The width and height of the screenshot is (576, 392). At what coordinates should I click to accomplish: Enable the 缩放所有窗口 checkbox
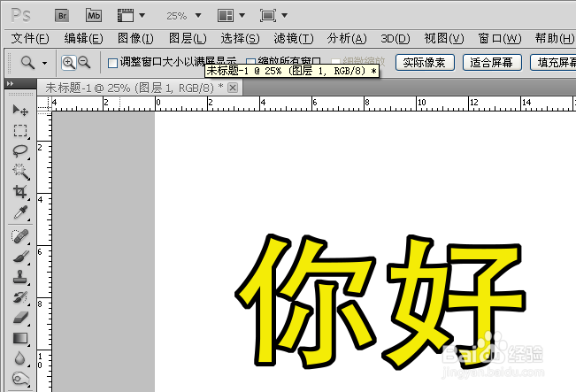250,61
